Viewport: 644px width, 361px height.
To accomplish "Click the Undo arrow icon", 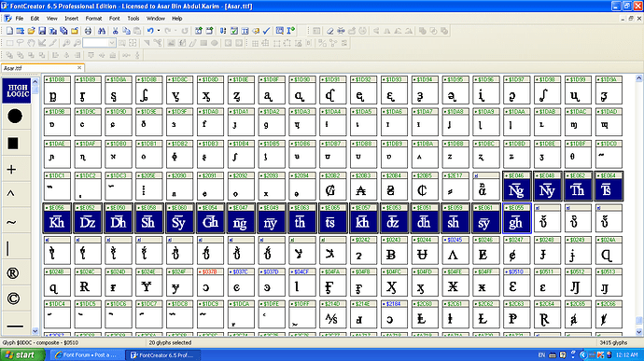I will pos(150,31).
